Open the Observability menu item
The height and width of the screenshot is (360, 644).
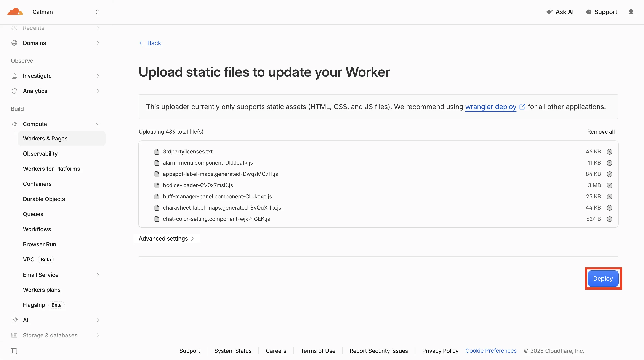(40, 154)
